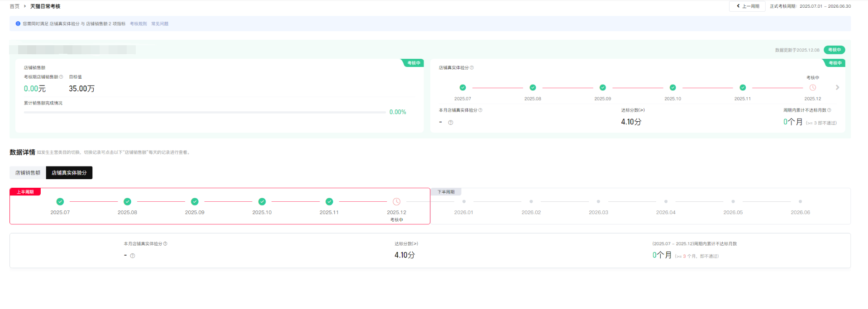Click the 累计销售额完成情况 progress bar
The width and height of the screenshot is (868, 309).
click(205, 112)
